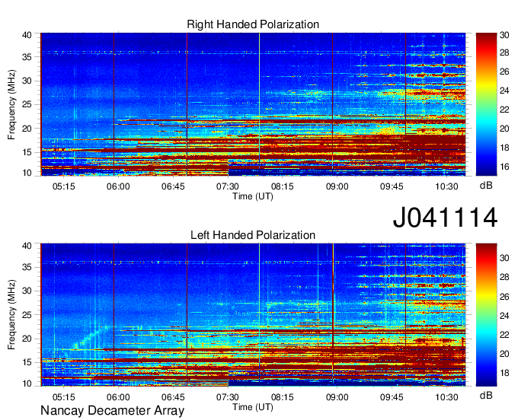Click the 16 value on the Right Handed colorbar
The width and height of the screenshot is (518, 420).
point(504,167)
